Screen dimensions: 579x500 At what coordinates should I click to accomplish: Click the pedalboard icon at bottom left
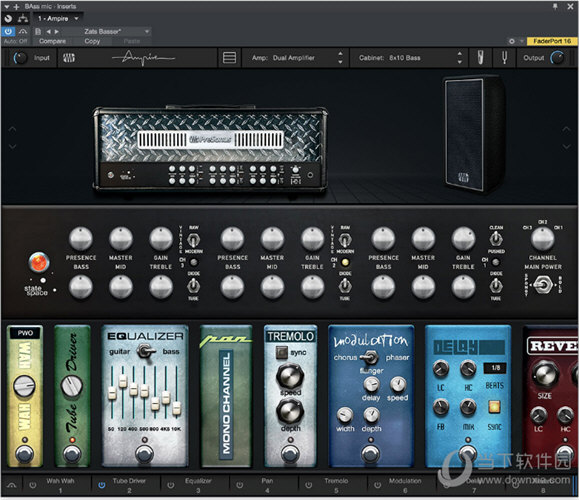pos(11,485)
